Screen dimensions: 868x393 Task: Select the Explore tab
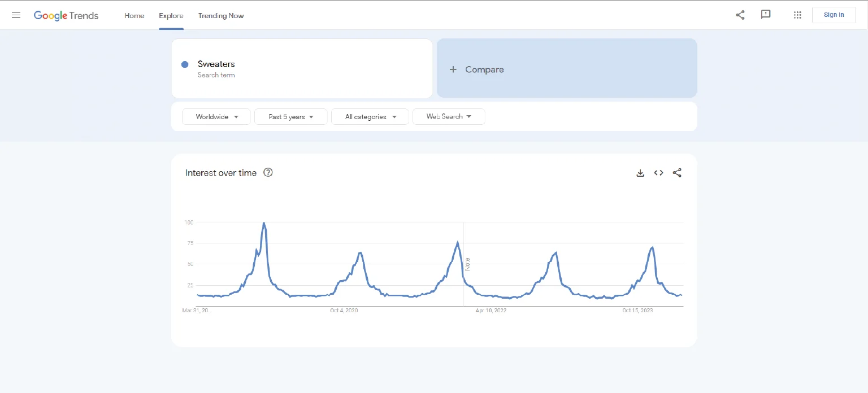click(x=171, y=16)
